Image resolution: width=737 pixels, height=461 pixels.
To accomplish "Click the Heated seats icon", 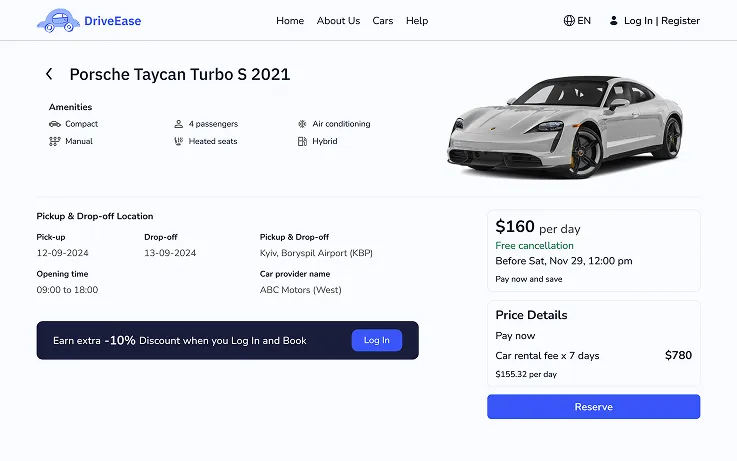I will tap(179, 141).
